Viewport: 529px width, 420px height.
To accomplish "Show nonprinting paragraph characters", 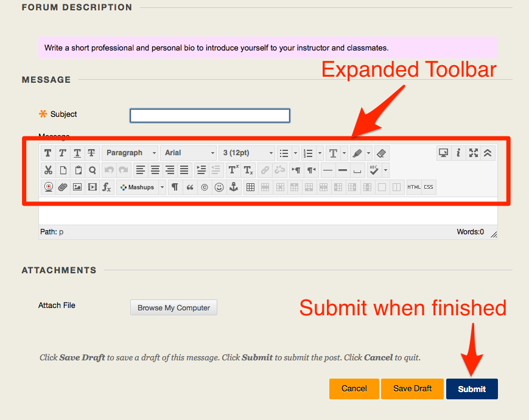I will [175, 187].
